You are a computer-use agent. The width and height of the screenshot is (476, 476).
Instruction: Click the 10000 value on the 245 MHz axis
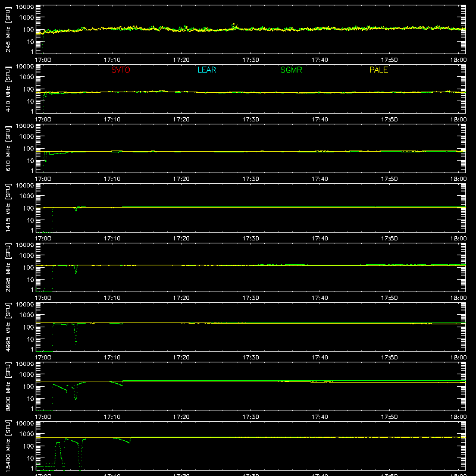coord(25,7)
